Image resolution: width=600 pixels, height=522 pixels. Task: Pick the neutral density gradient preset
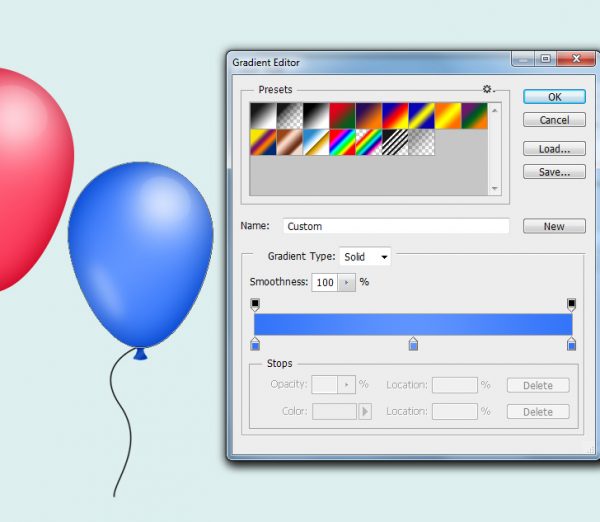(x=422, y=142)
